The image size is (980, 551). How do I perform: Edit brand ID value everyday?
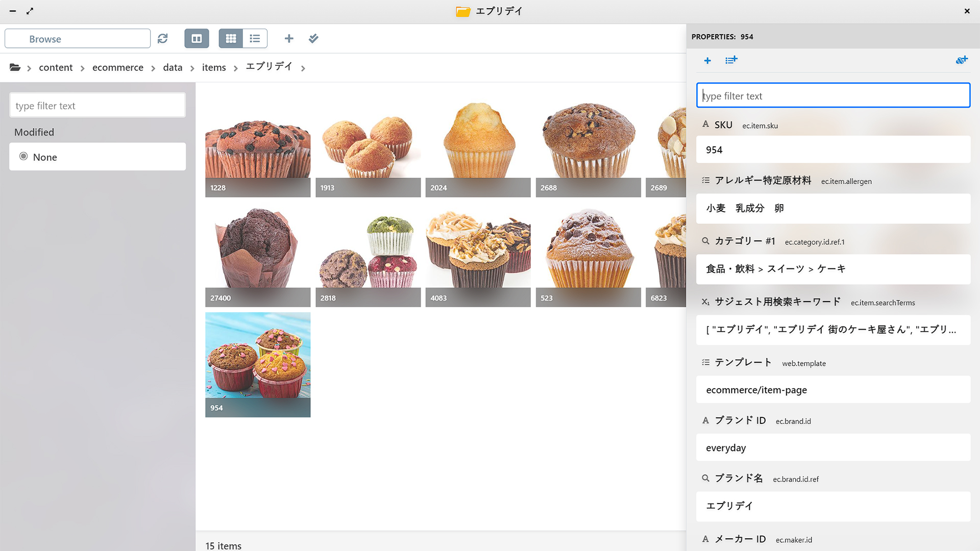(x=833, y=447)
